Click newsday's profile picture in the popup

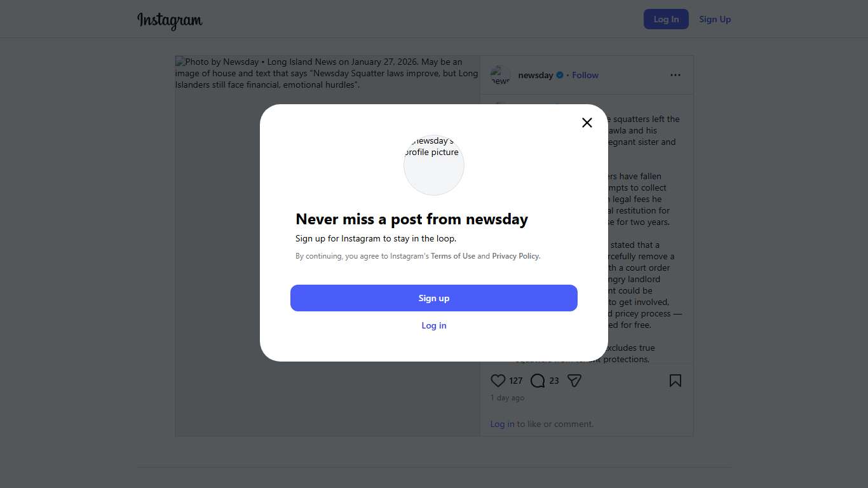(x=434, y=165)
